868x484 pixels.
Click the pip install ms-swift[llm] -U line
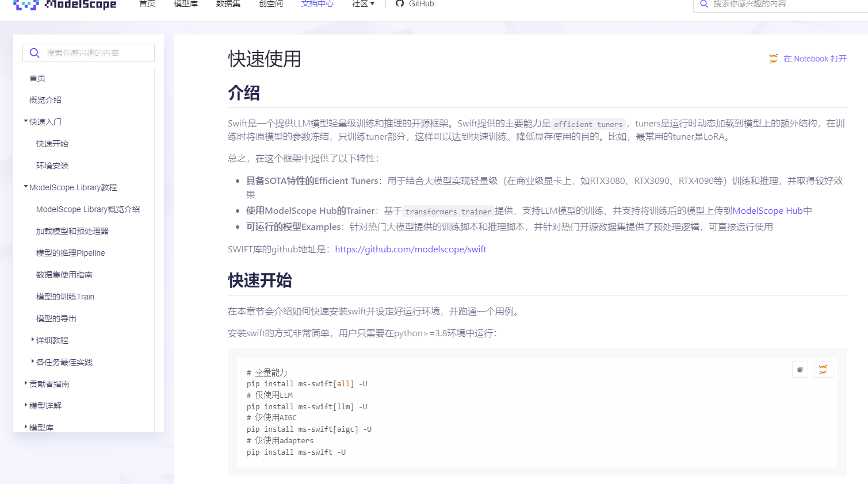pos(307,407)
